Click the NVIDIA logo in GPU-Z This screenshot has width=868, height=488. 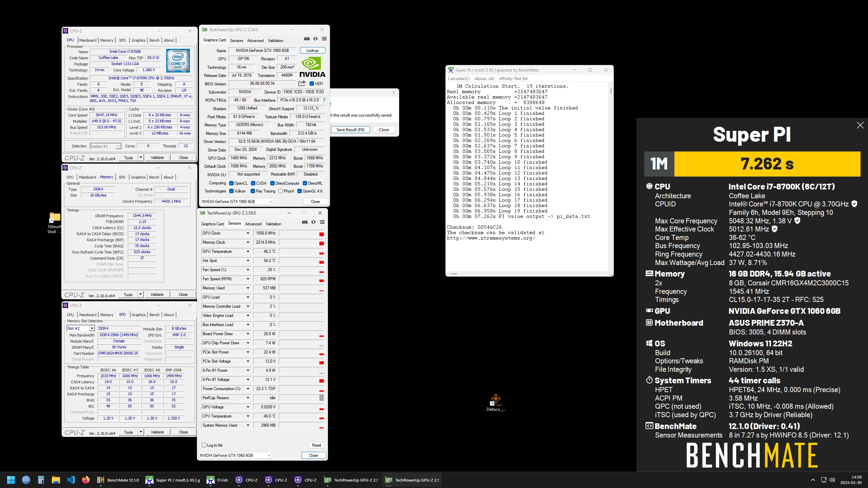[x=312, y=67]
